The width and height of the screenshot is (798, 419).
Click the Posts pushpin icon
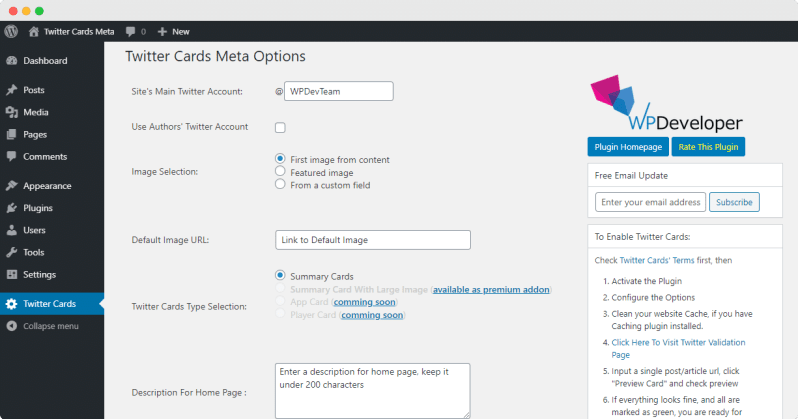pos(11,90)
